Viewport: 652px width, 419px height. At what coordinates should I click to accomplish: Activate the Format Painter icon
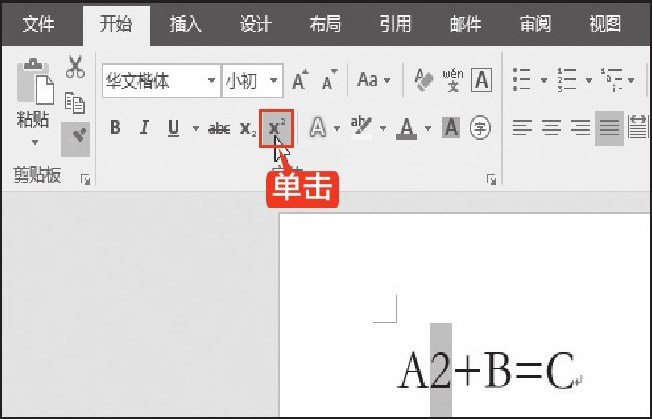point(75,139)
